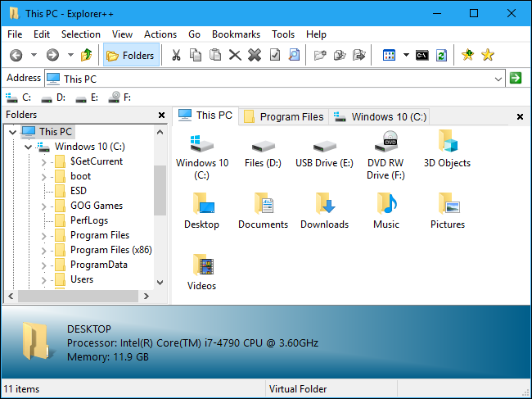Image resolution: width=532 pixels, height=399 pixels.
Task: Open the Selection menu
Action: point(81,34)
